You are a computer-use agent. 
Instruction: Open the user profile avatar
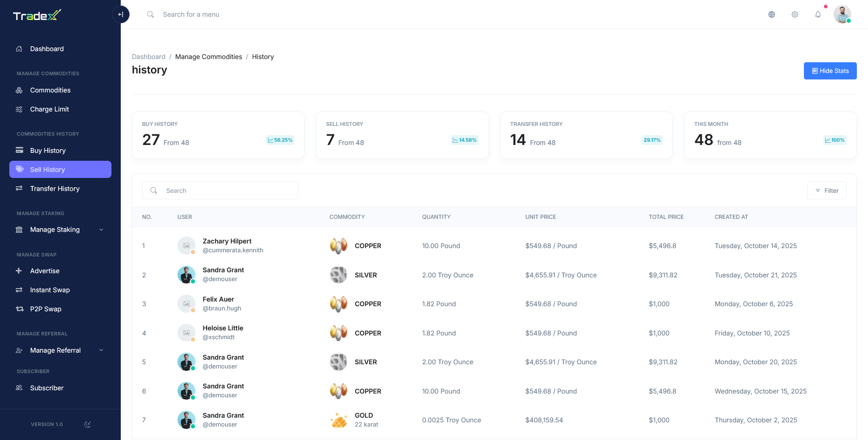[x=842, y=14]
